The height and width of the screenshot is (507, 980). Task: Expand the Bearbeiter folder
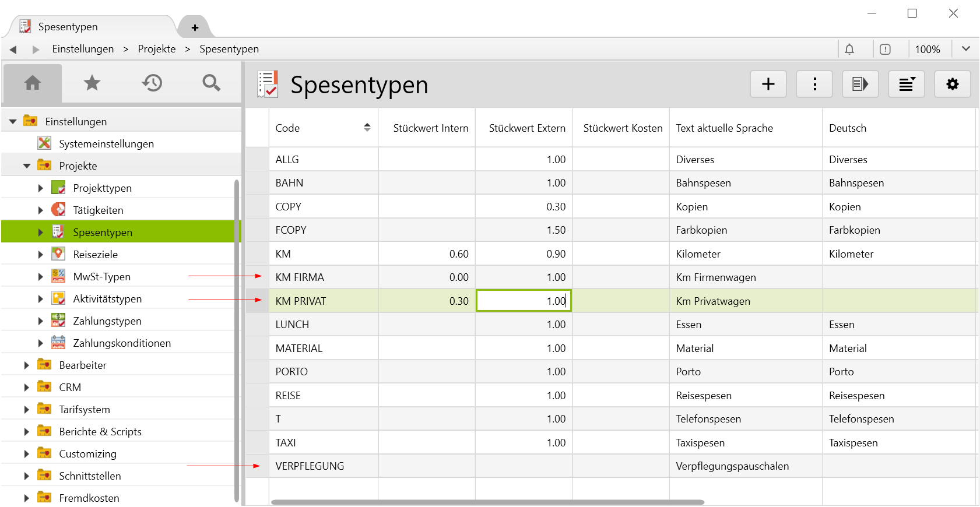pyautogui.click(x=26, y=365)
